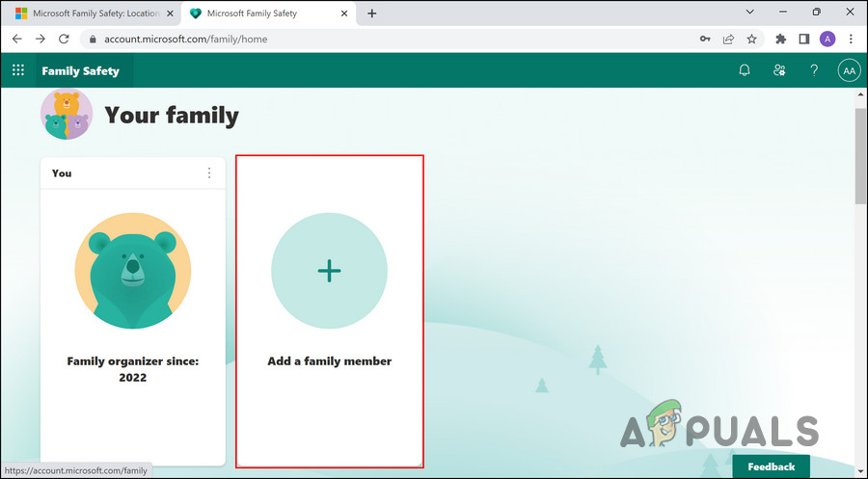Viewport: 868px width, 479px height.
Task: Open Chrome's three-dot menu
Action: [851, 39]
